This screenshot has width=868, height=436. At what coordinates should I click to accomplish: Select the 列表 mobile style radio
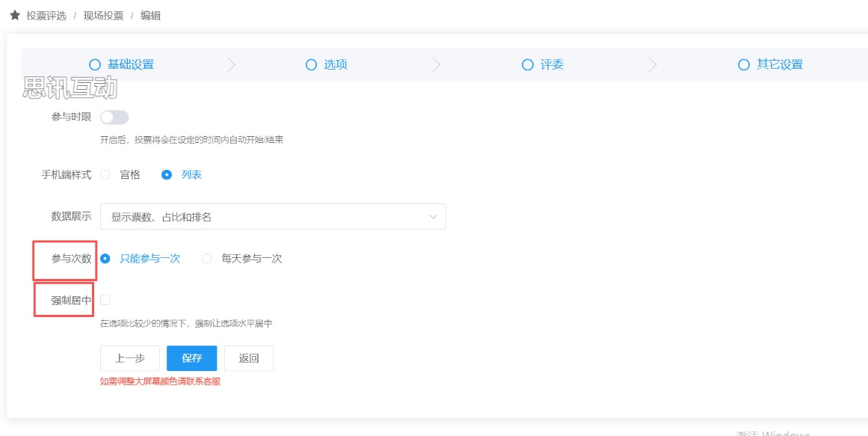click(167, 175)
